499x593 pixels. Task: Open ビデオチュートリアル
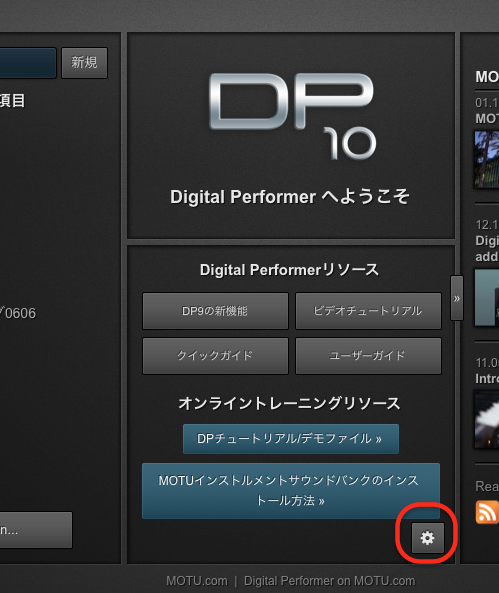pyautogui.click(x=368, y=311)
